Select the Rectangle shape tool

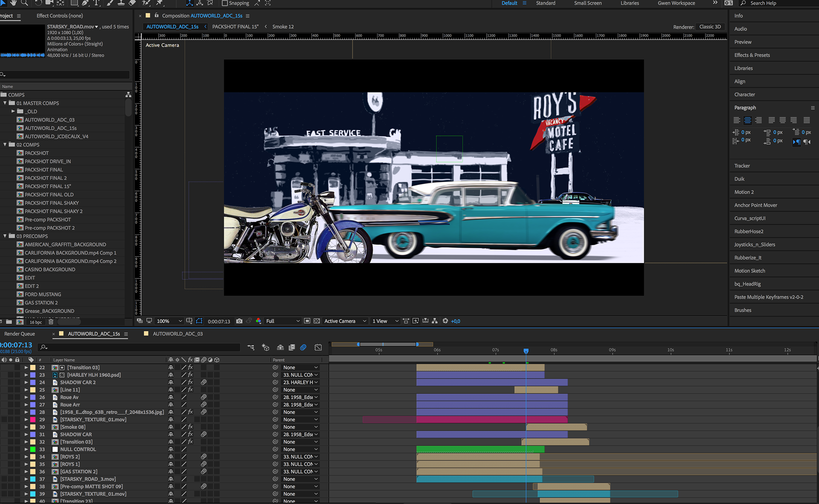click(74, 3)
